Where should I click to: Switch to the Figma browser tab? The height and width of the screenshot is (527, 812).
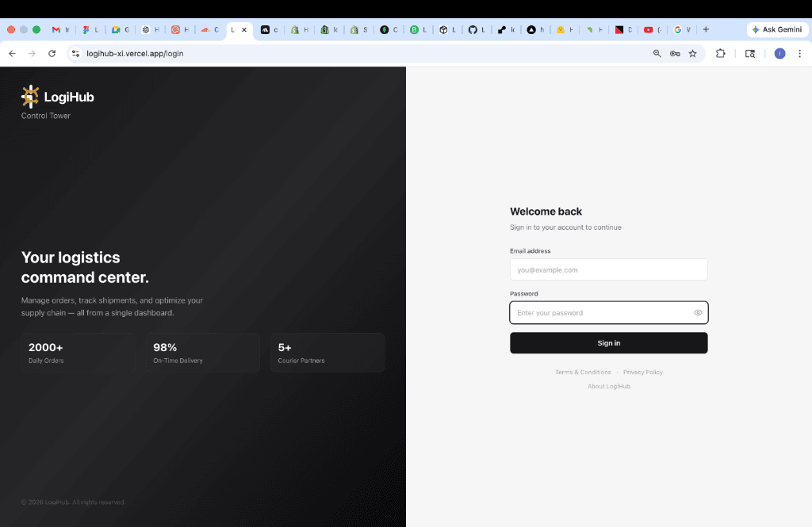(90, 30)
